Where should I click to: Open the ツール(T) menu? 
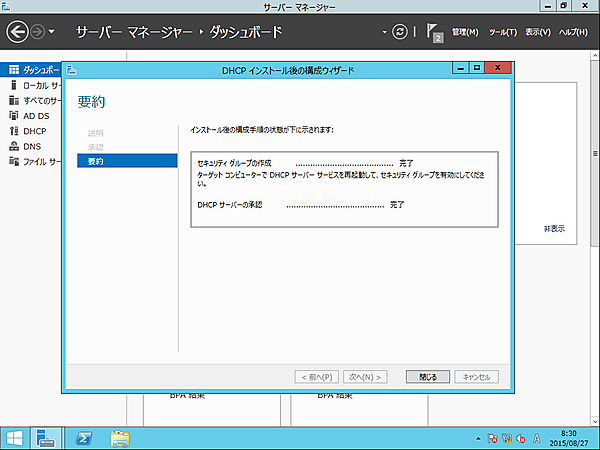click(502, 32)
